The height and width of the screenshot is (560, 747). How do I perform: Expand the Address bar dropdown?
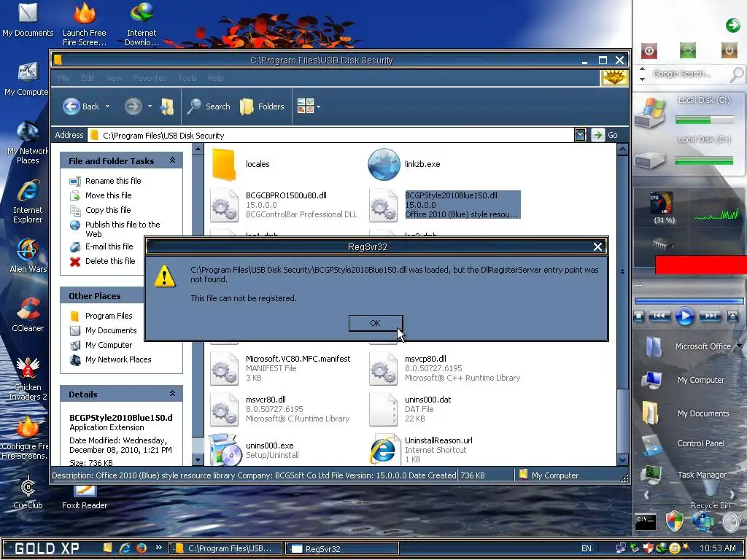click(x=580, y=135)
